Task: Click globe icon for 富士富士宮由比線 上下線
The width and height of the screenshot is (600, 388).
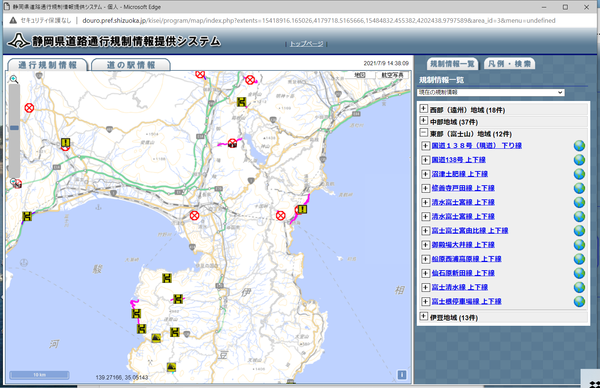Action: tap(579, 231)
